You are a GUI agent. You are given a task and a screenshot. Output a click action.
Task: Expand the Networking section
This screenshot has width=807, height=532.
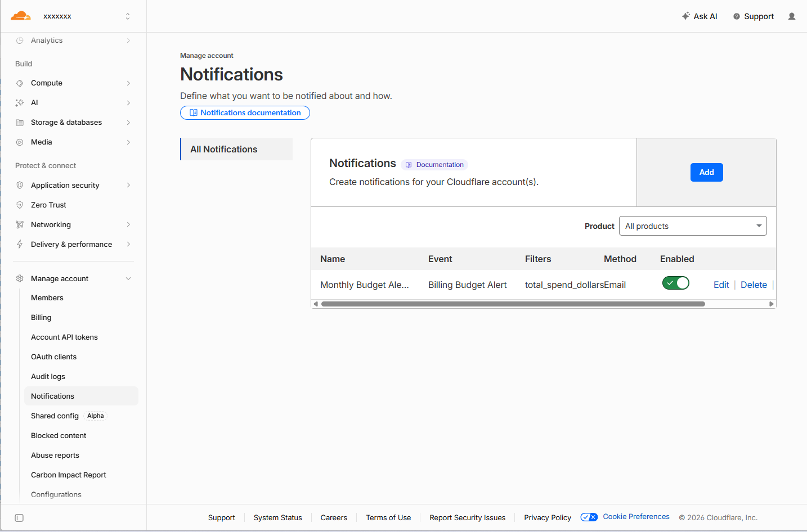(128, 225)
